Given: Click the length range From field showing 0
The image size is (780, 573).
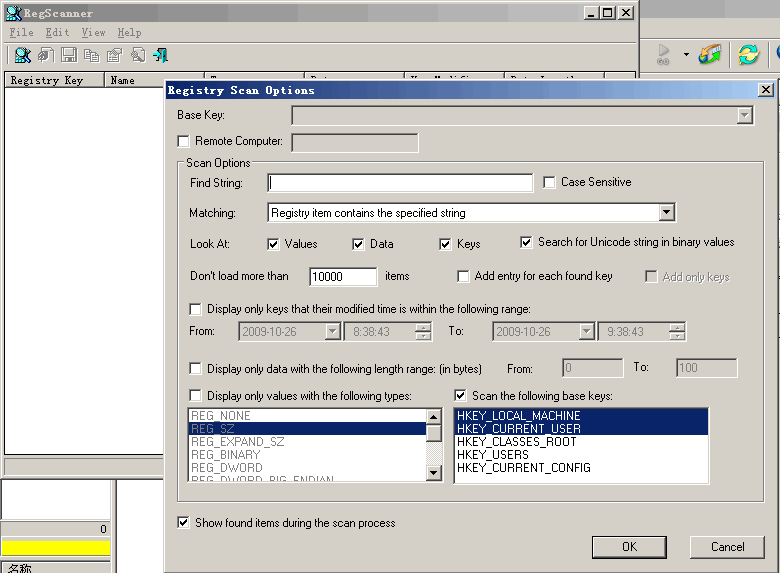Looking at the screenshot, I should tap(592, 368).
